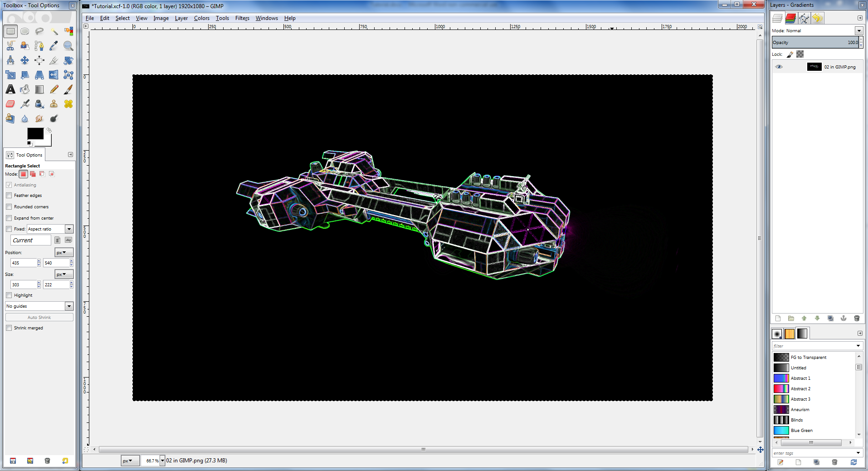Open the Colors menu
This screenshot has width=868, height=471.
pos(201,18)
